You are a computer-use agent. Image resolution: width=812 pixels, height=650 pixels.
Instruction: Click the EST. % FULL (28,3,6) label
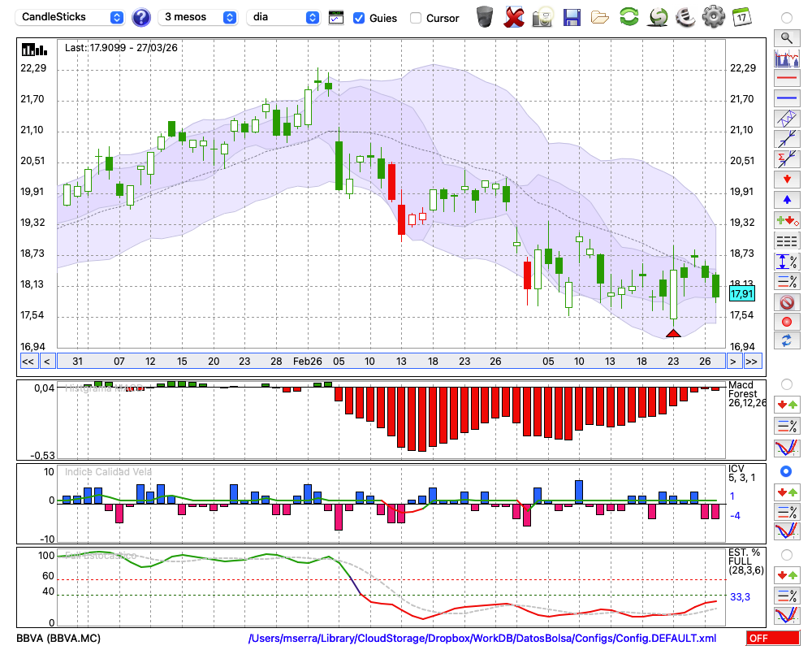click(746, 561)
